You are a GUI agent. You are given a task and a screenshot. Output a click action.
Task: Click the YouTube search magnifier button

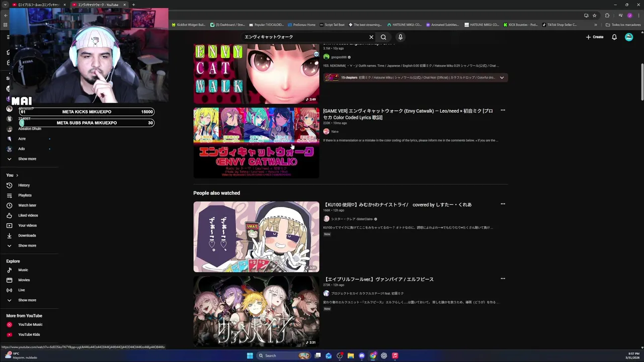[383, 37]
